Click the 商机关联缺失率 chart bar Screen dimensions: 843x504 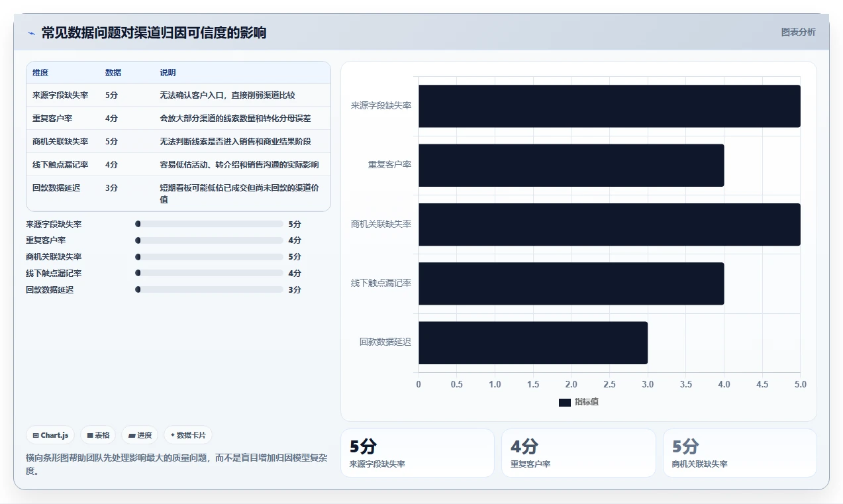[x=609, y=225]
